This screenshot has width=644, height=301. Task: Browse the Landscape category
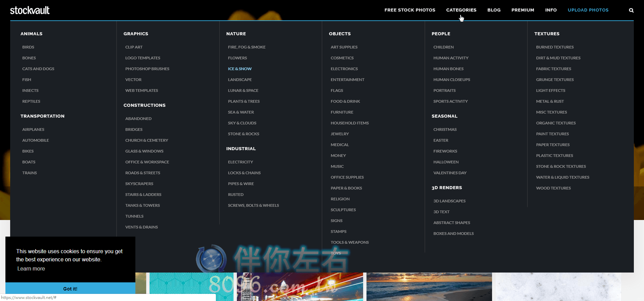point(240,80)
